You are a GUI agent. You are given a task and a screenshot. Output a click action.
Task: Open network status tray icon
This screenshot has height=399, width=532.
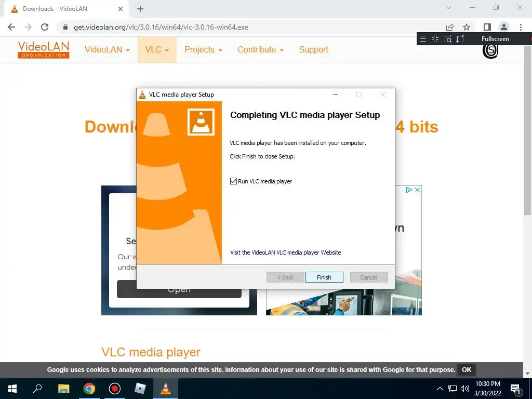[x=453, y=389]
